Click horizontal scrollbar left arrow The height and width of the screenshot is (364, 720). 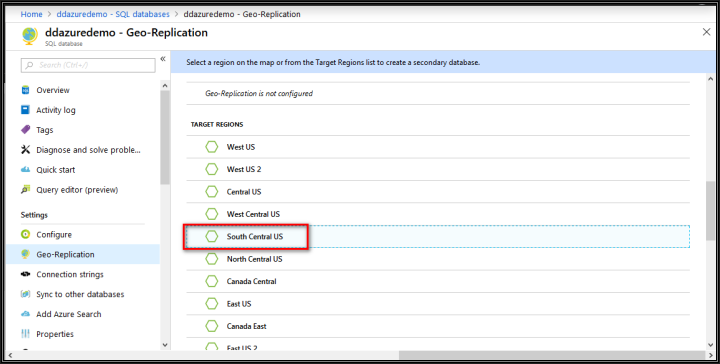coord(10,355)
